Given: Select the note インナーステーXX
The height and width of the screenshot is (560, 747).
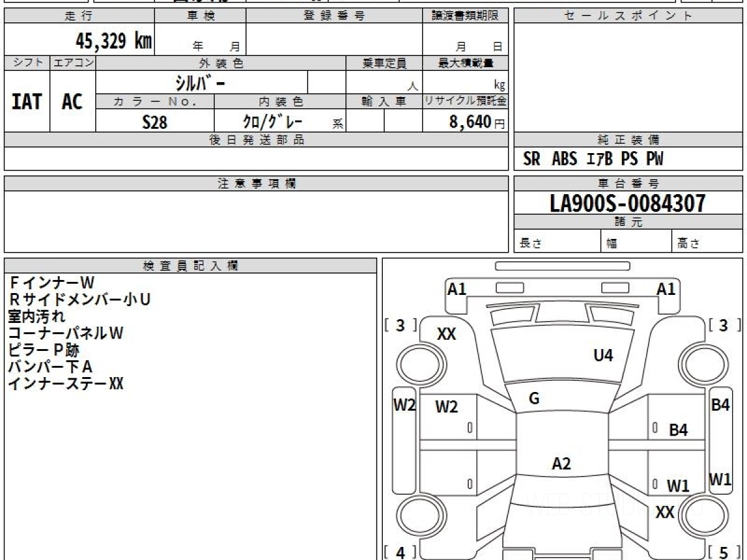Looking at the screenshot, I should [x=66, y=384].
